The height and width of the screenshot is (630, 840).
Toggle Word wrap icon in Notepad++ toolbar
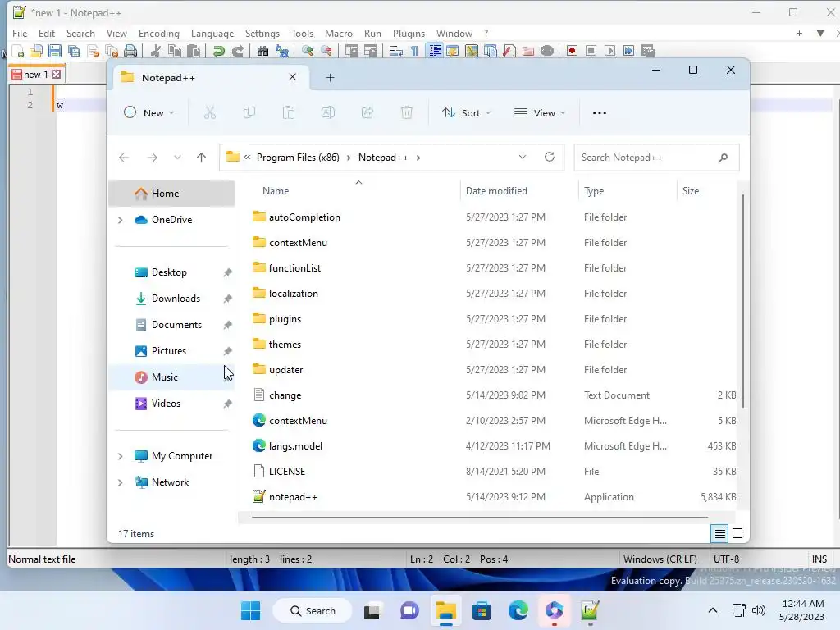[396, 51]
